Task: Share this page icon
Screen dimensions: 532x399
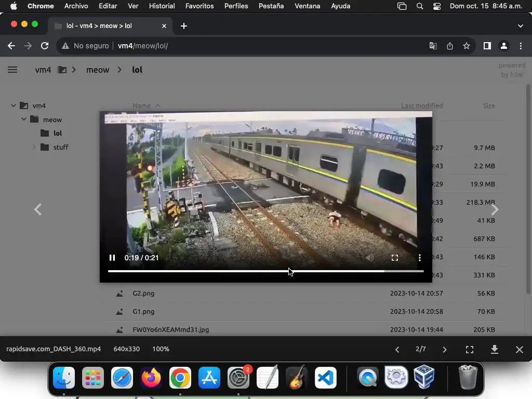Action: pyautogui.click(x=450, y=46)
